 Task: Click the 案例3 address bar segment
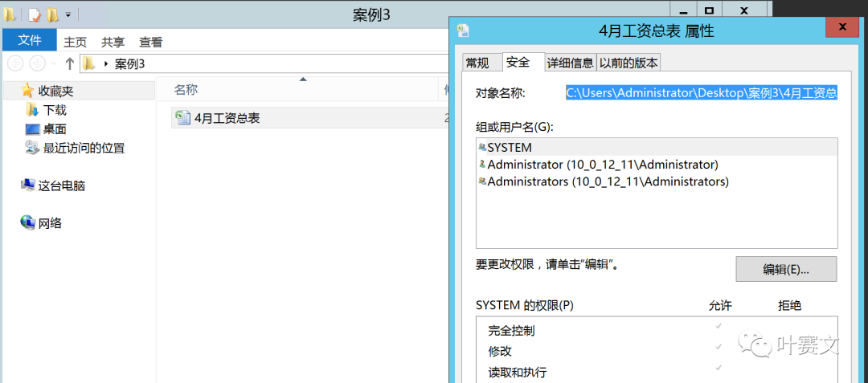pos(129,64)
